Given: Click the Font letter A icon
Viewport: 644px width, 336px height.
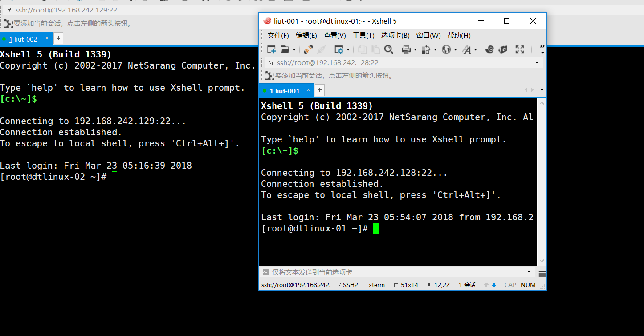Looking at the screenshot, I should coord(466,49).
